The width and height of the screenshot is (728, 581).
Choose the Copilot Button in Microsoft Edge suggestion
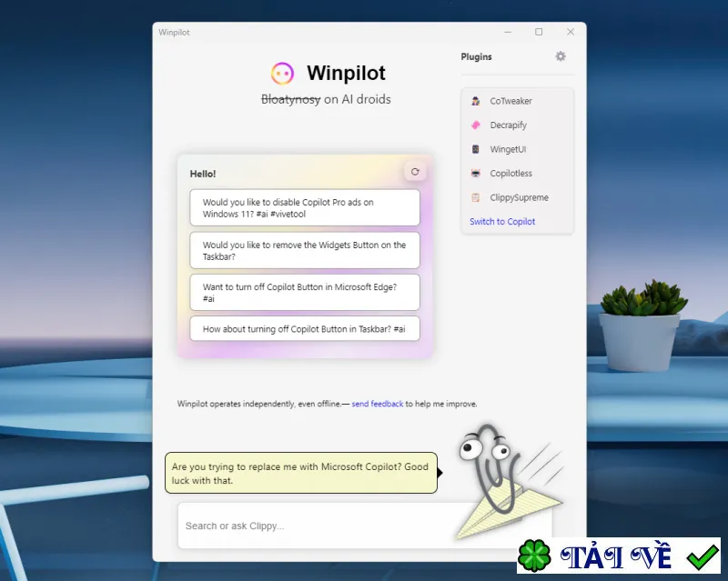(305, 293)
